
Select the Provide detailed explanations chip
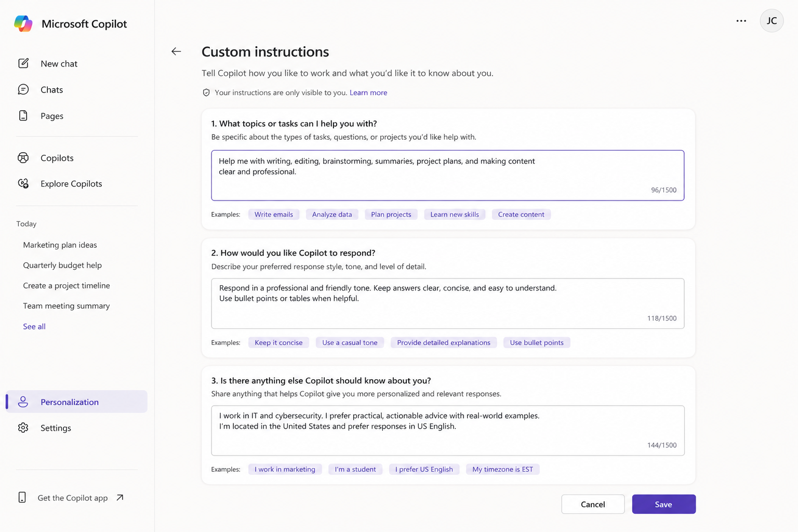pos(444,342)
